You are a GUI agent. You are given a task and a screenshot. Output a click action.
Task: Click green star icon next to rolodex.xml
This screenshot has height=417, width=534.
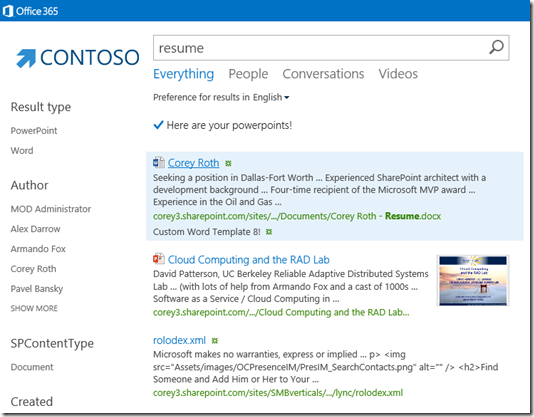coord(215,340)
